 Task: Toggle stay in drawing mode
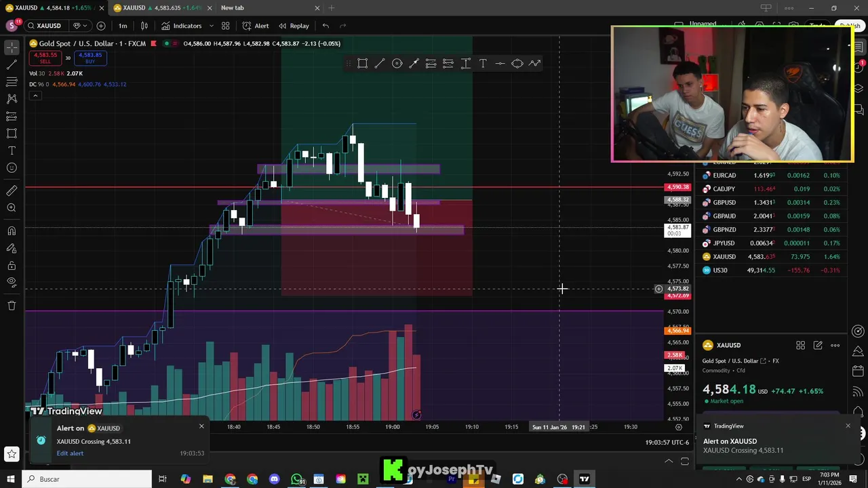pos(12,248)
